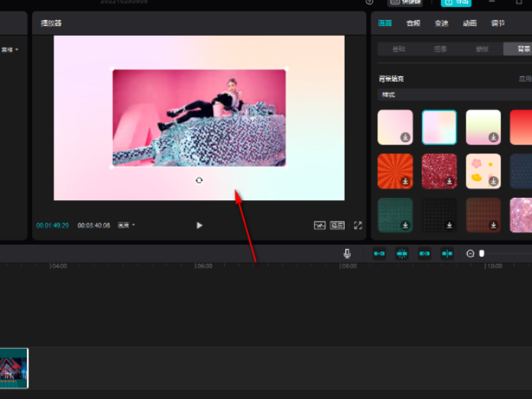Select the black dotted pattern swatch
532x399 pixels.
click(439, 215)
